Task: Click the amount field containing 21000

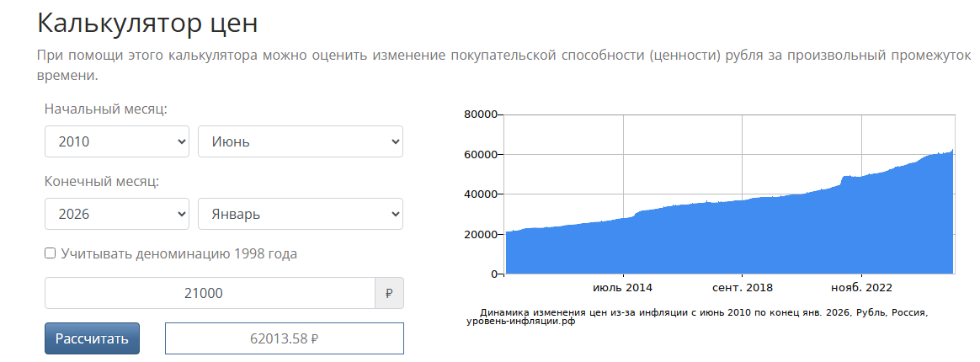Action: point(210,293)
